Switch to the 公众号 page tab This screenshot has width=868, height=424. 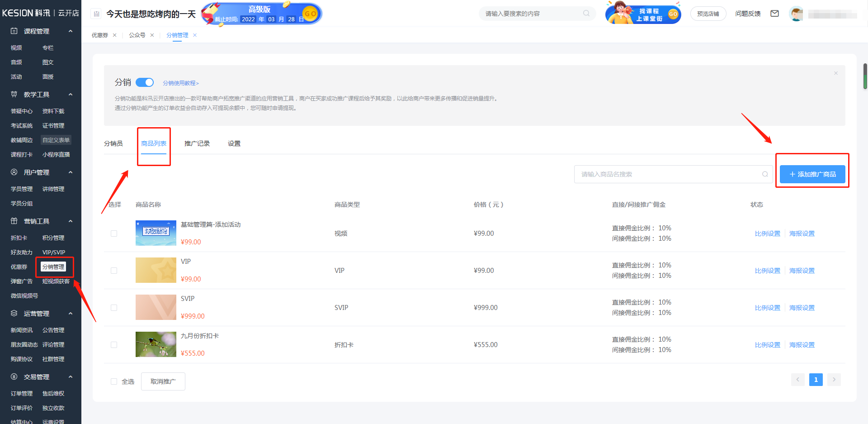click(x=137, y=35)
